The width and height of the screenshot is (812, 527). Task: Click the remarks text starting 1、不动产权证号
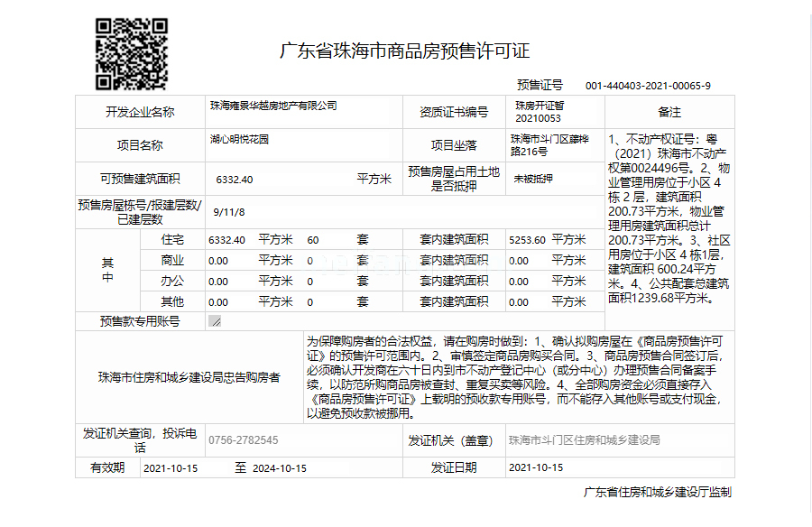click(669, 218)
